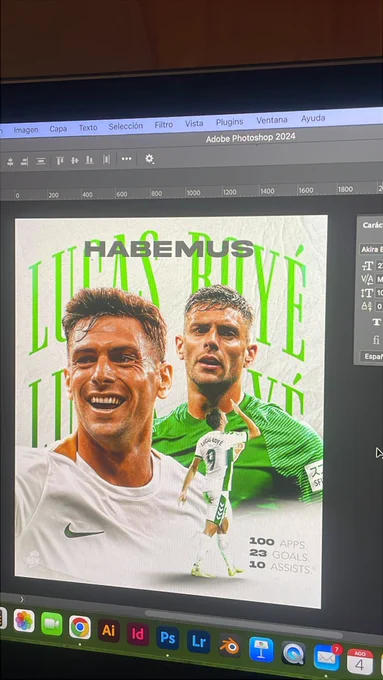The height and width of the screenshot is (680, 383).
Task: Click the kerning value field
Action: click(379, 279)
